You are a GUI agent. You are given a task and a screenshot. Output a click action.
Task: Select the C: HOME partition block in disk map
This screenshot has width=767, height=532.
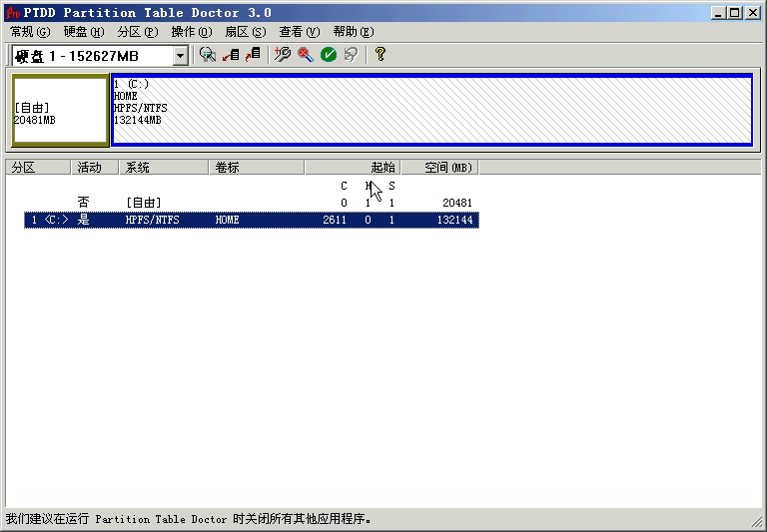tap(430, 110)
